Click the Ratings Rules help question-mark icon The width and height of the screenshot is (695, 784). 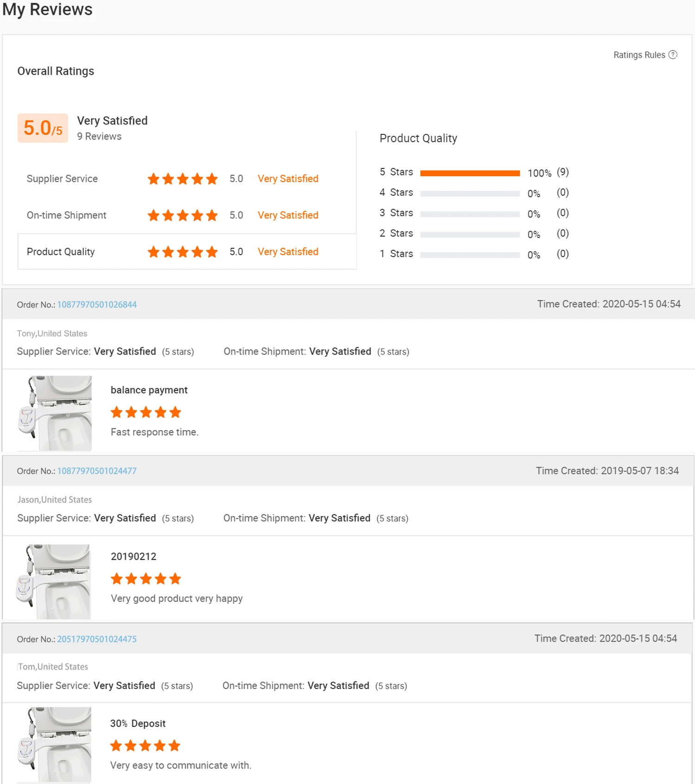click(x=673, y=55)
